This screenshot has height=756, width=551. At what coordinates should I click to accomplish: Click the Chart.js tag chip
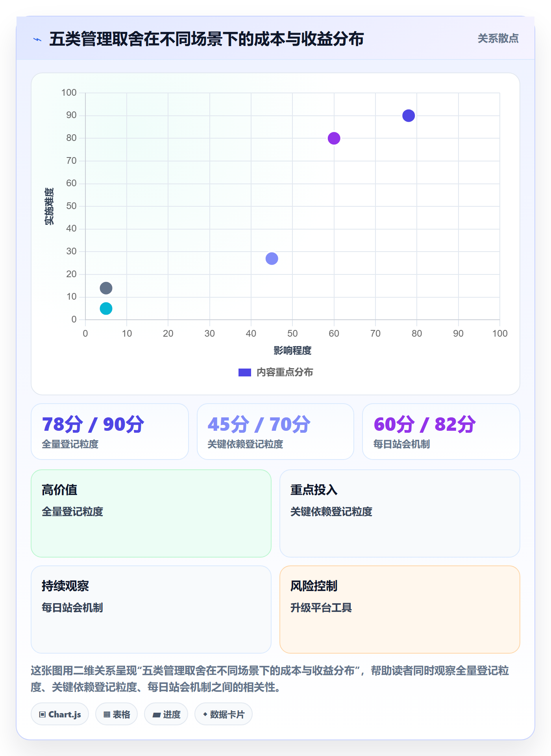click(60, 714)
